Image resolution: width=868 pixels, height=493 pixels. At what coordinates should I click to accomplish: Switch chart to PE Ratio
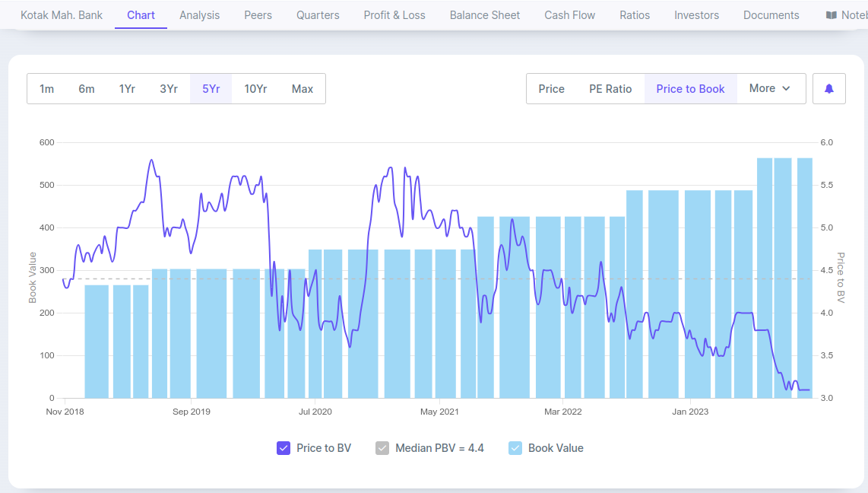[610, 89]
